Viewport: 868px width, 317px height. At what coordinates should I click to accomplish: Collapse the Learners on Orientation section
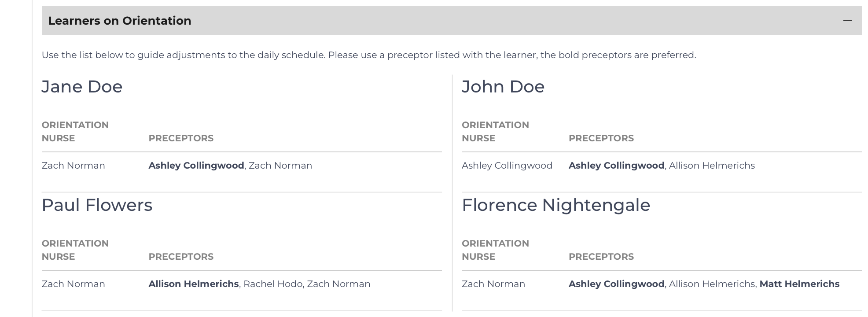point(847,21)
